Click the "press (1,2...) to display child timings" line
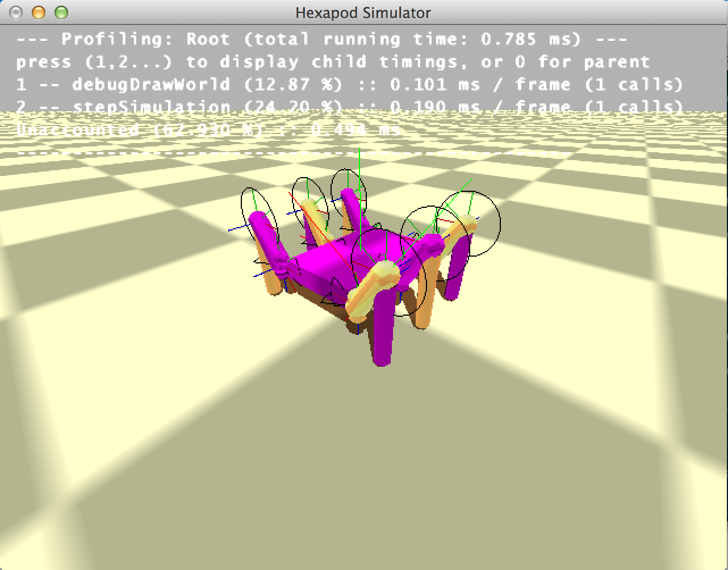728x570 pixels. [333, 62]
